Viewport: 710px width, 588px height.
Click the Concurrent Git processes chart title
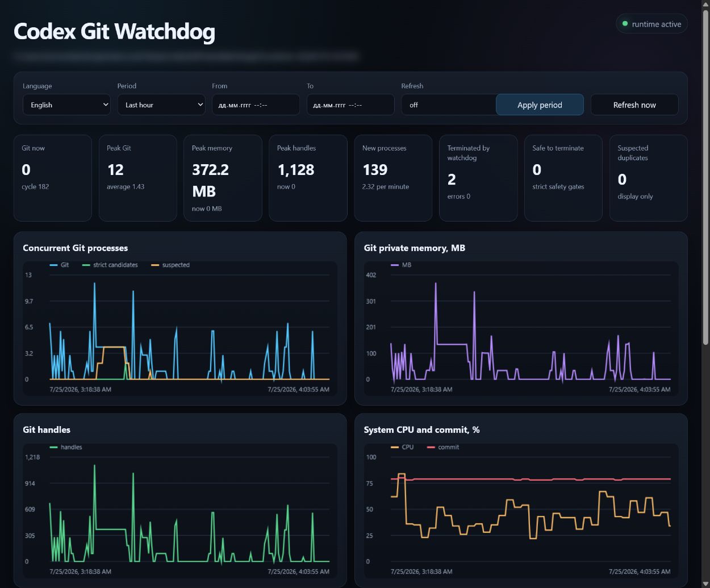point(75,248)
